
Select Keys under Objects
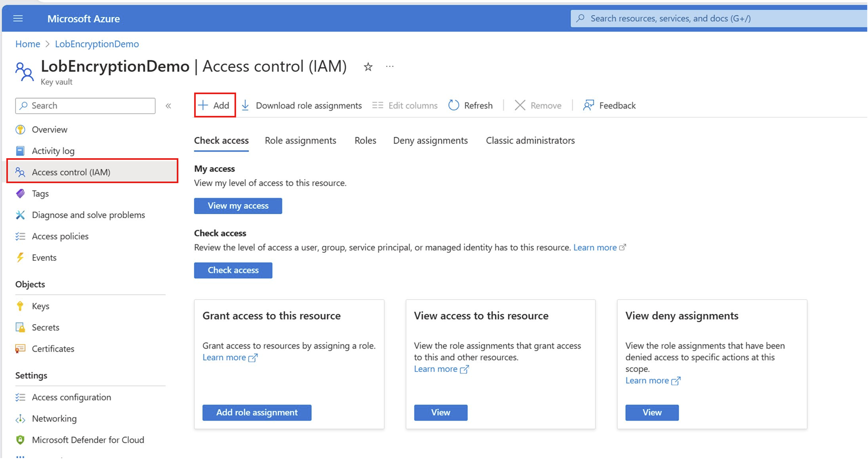click(x=40, y=306)
